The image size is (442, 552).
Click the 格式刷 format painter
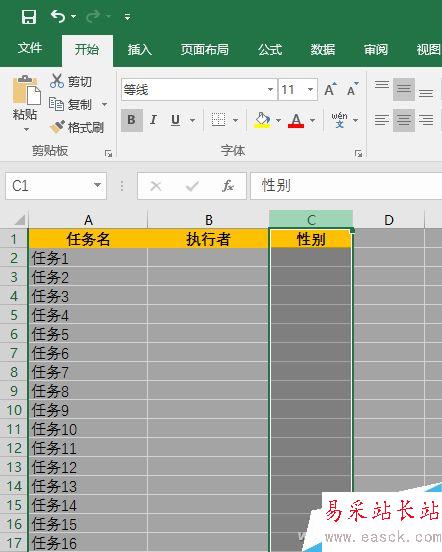point(77,127)
